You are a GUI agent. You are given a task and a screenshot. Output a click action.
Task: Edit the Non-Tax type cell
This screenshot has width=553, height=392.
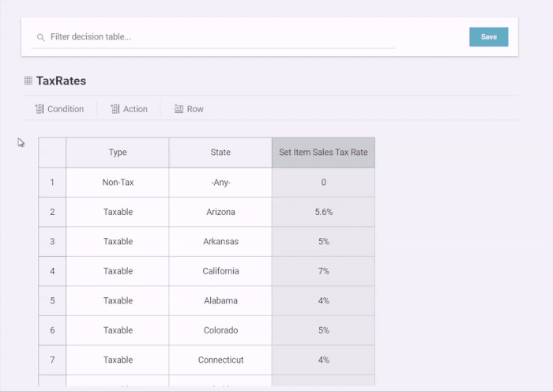[x=118, y=183]
